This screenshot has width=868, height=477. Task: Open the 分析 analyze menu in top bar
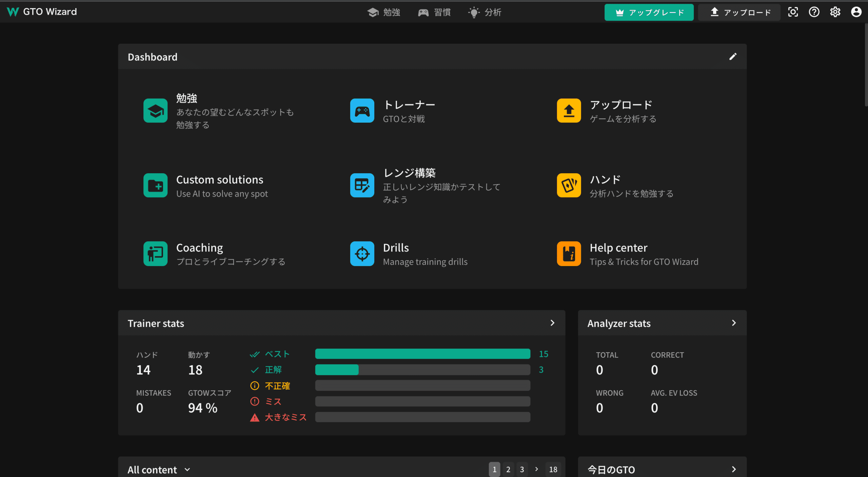(x=485, y=13)
